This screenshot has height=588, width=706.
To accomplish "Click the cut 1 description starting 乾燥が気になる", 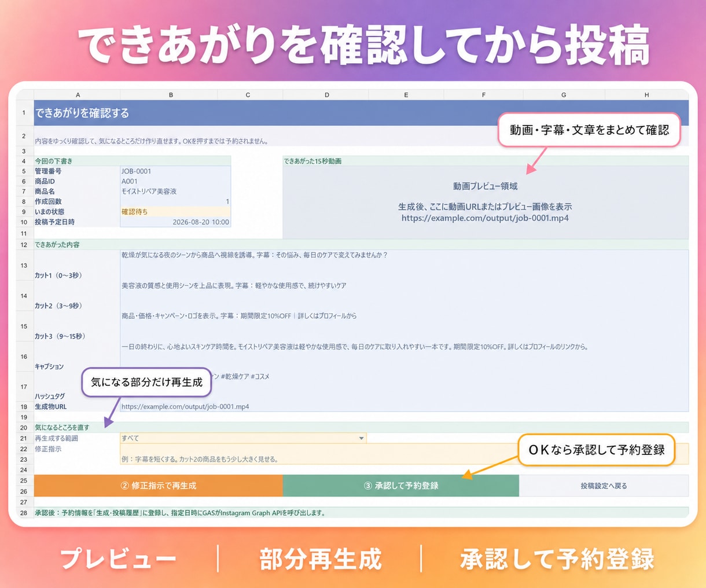I will (254, 255).
